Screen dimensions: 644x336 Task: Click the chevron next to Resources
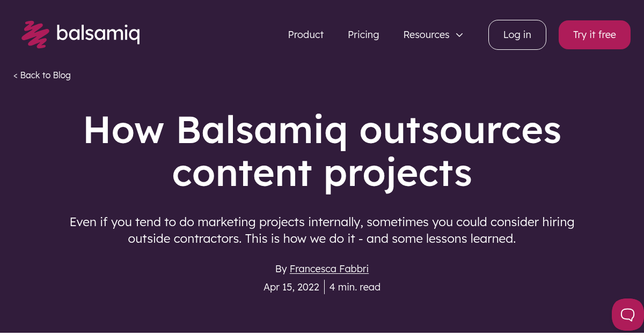click(x=459, y=35)
